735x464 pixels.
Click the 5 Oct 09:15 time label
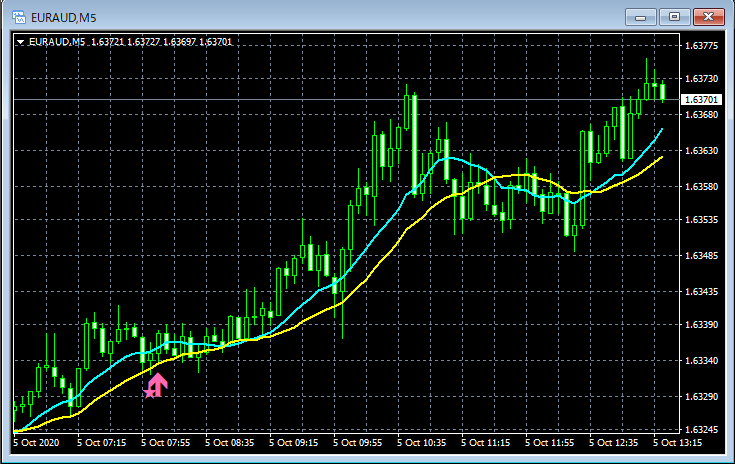click(x=293, y=442)
